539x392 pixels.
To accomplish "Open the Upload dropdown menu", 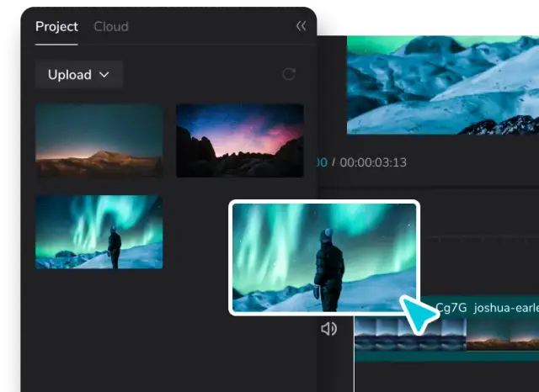I will pyautogui.click(x=78, y=75).
